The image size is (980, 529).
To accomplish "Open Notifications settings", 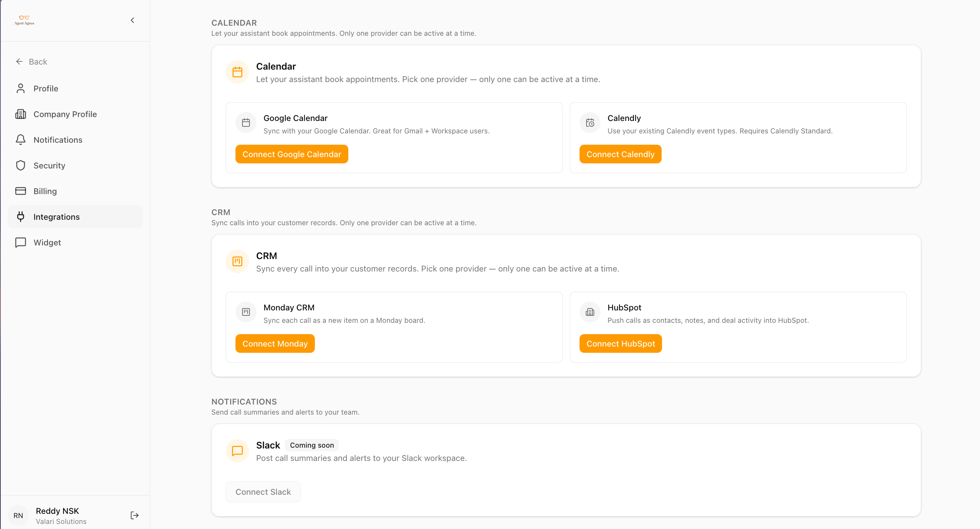I will click(75, 140).
